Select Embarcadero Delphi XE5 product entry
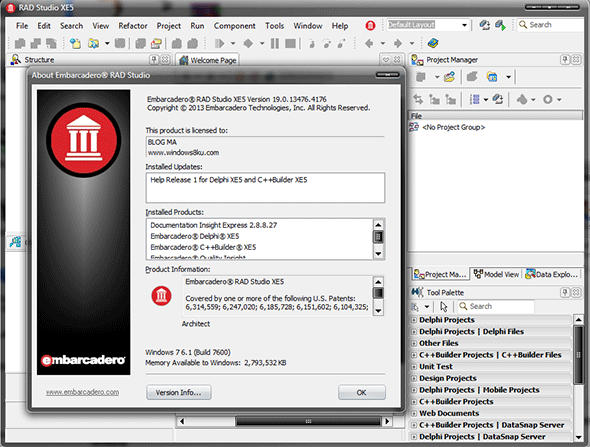The width and height of the screenshot is (590, 447). [195, 236]
